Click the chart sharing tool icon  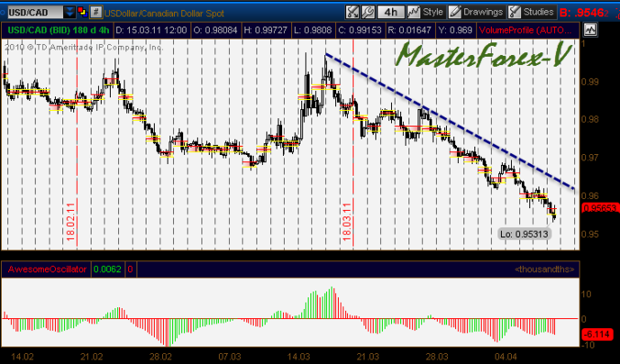352,13
